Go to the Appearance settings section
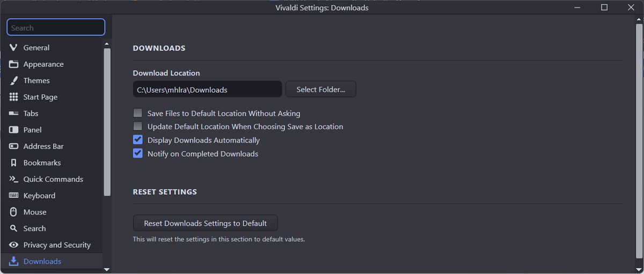This screenshot has width=644, height=274. 43,64
